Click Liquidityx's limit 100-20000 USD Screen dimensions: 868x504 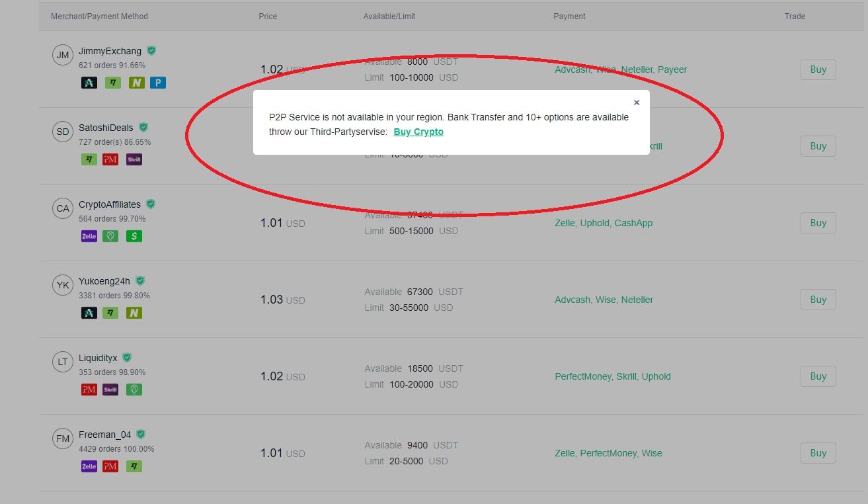pos(411,384)
